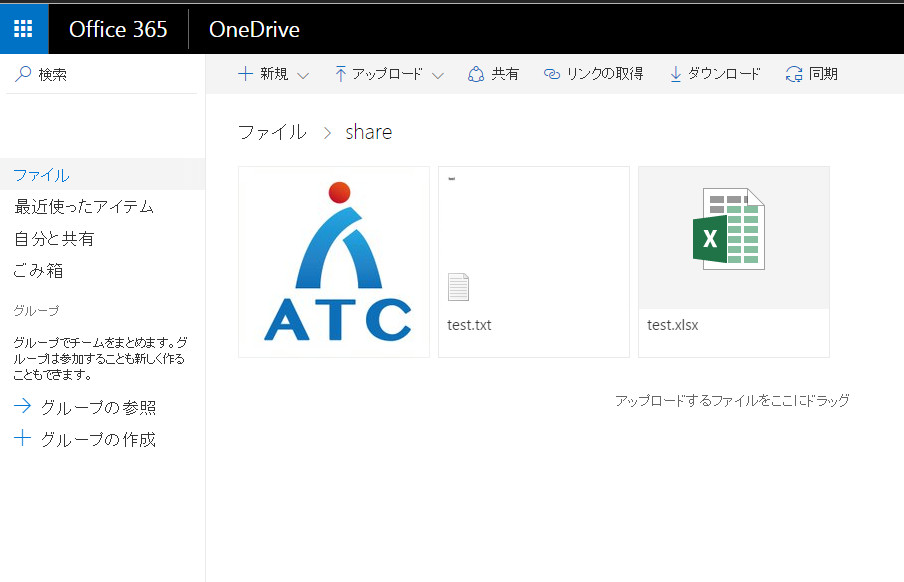Expand the 新規 dropdown chevron

click(303, 75)
